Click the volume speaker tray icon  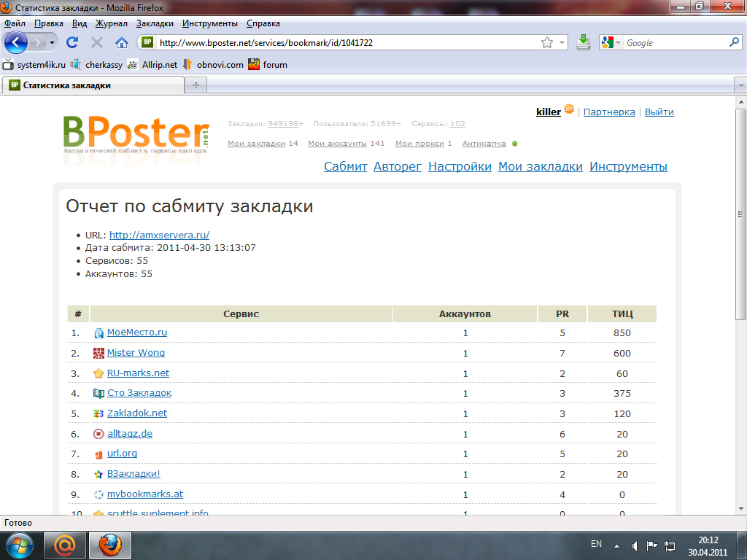point(635,545)
